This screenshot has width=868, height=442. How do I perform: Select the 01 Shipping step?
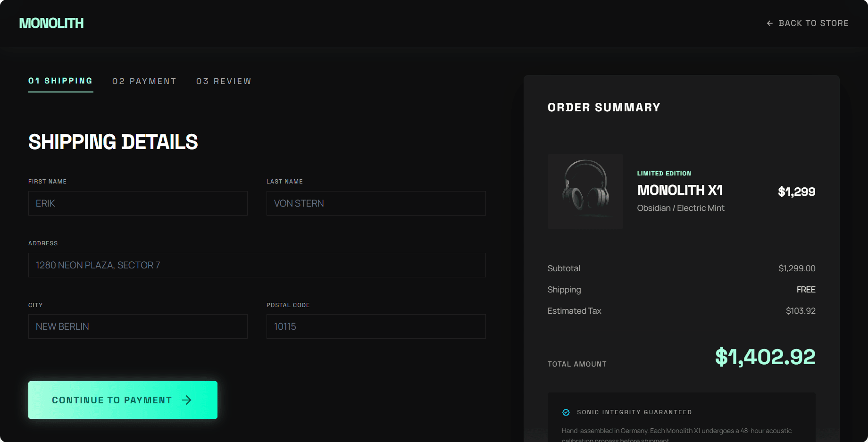[x=60, y=81]
